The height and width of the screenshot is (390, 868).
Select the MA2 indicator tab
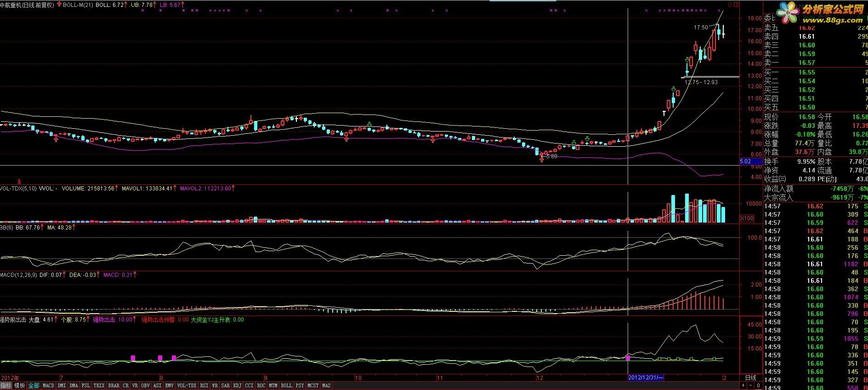coord(326,385)
